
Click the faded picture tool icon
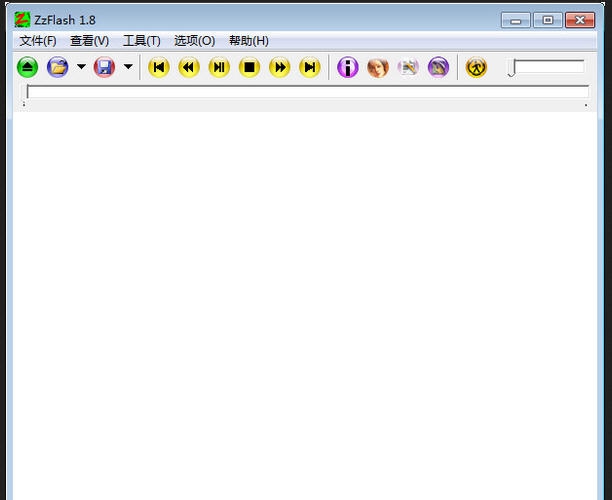[x=408, y=67]
